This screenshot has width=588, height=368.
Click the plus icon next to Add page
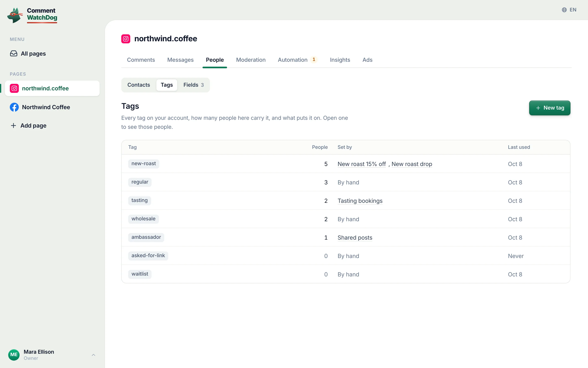[x=13, y=126]
